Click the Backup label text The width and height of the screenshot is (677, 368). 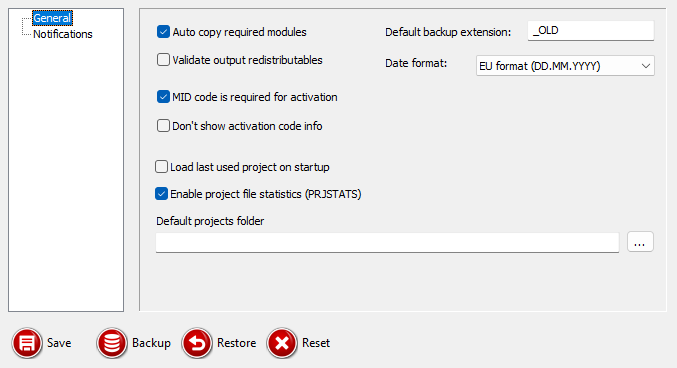(151, 343)
